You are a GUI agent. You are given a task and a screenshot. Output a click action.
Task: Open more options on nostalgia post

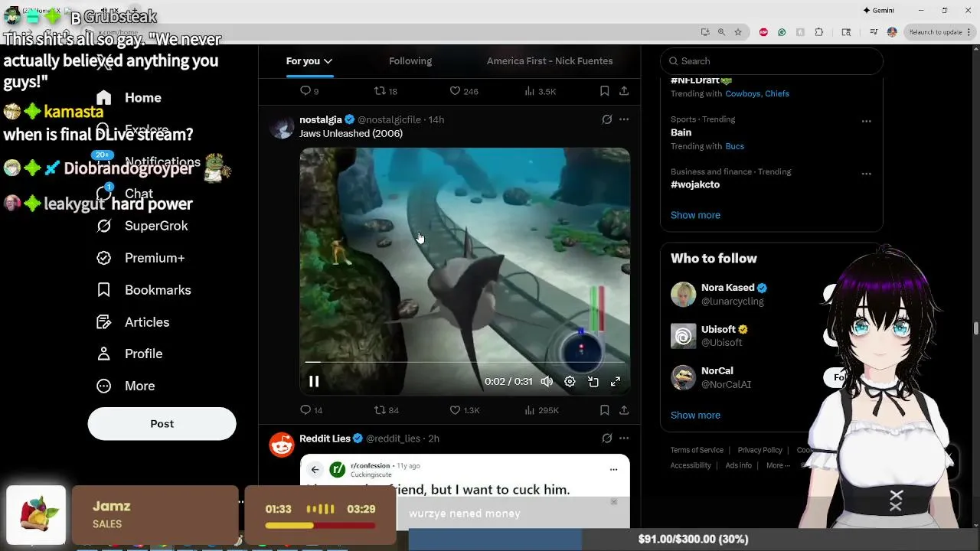coord(624,119)
